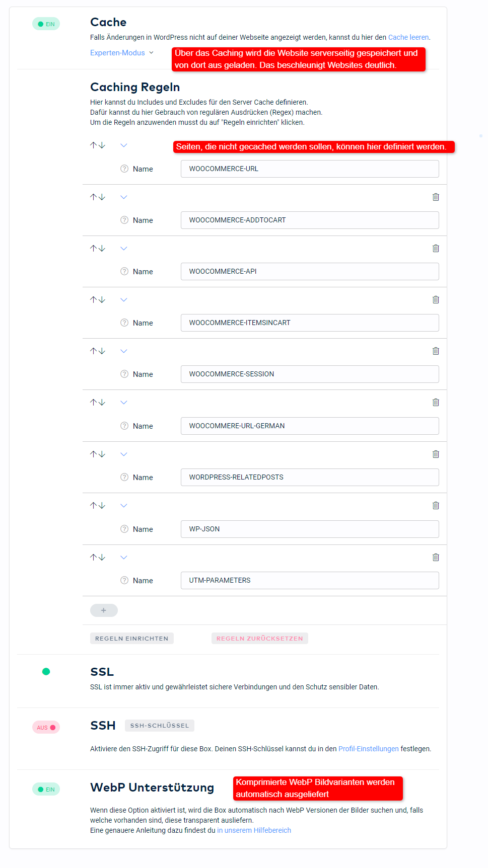Click the WOOCOMMERCE-API name input field

tap(310, 272)
